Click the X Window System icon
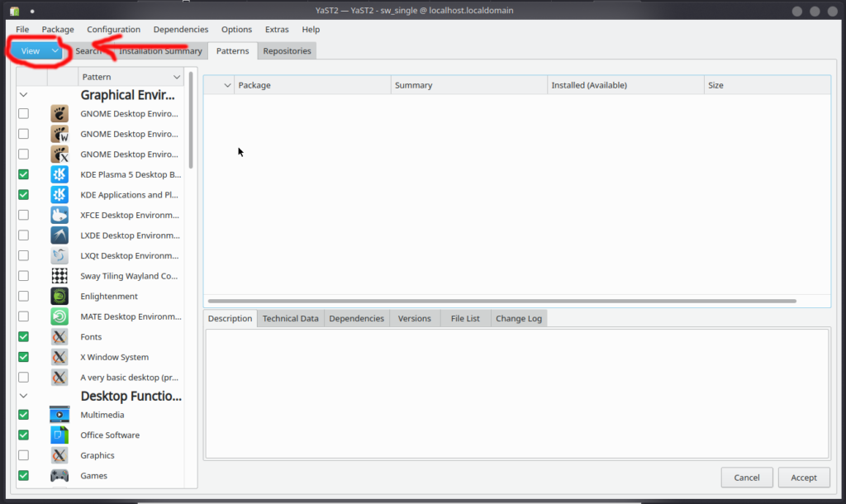 point(59,357)
